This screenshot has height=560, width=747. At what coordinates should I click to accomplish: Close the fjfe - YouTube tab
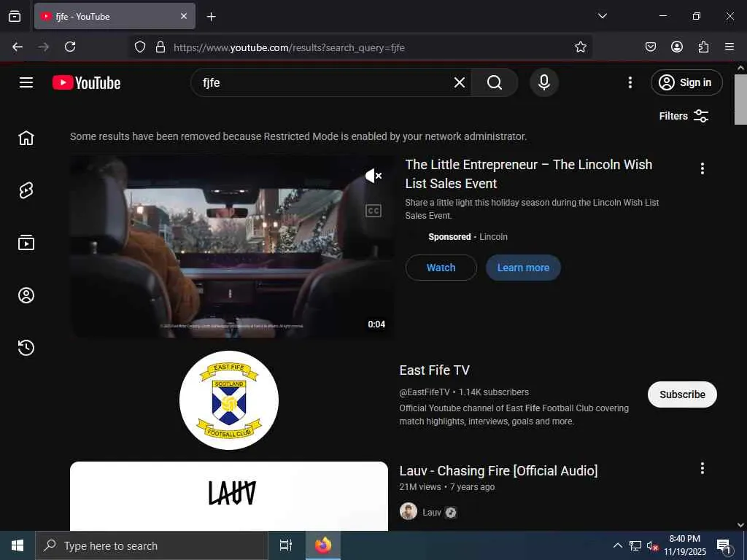click(184, 16)
